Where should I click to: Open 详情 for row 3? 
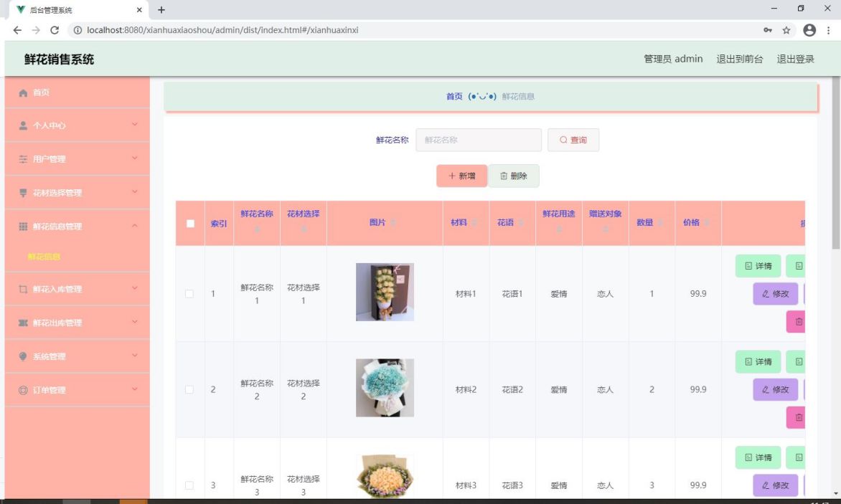758,458
